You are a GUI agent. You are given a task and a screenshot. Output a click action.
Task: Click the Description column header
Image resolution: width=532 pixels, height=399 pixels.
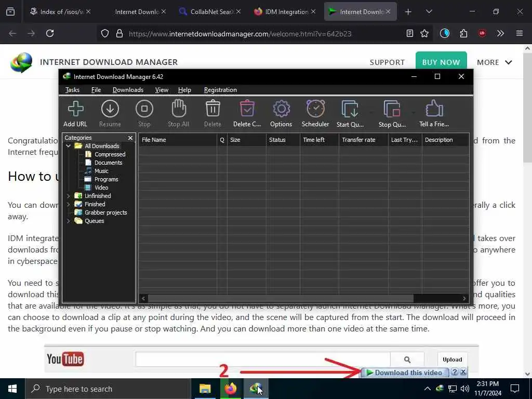[445, 140]
